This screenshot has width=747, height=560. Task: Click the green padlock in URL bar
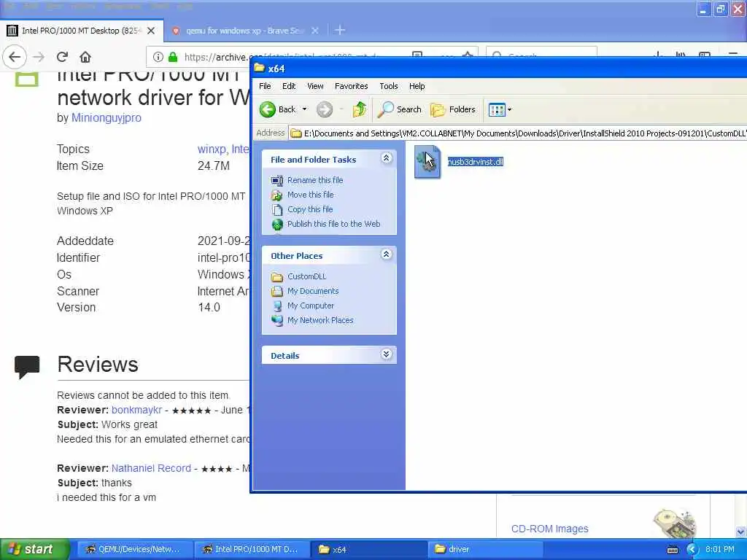pyautogui.click(x=173, y=57)
